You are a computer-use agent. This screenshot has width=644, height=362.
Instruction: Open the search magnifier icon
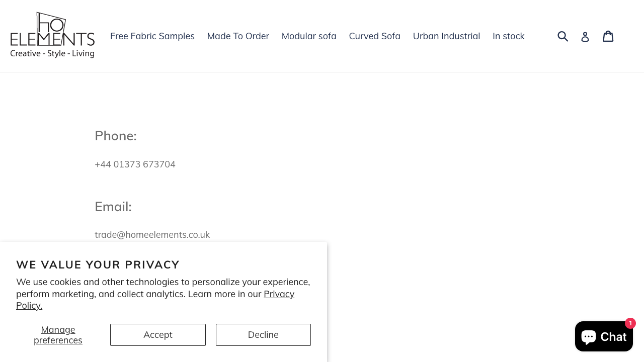click(x=562, y=36)
